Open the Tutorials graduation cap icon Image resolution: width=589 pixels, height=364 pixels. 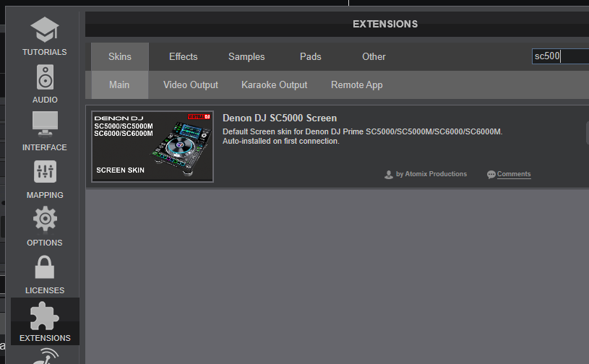click(x=45, y=30)
